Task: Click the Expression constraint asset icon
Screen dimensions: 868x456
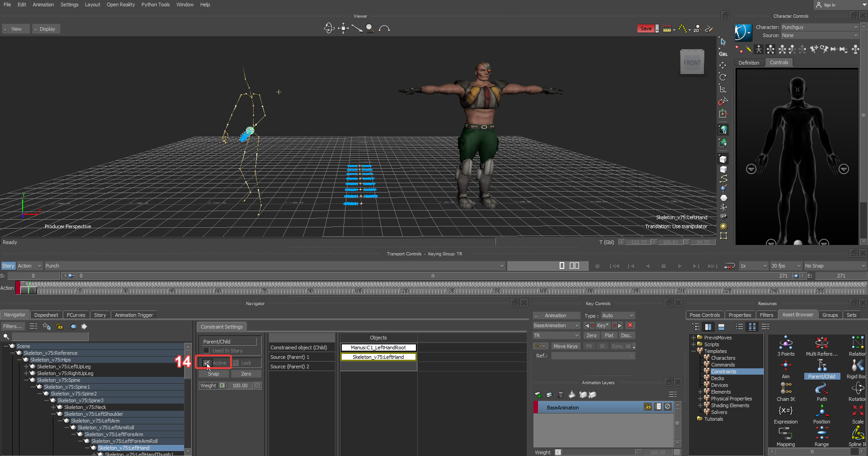Action: 786,410
